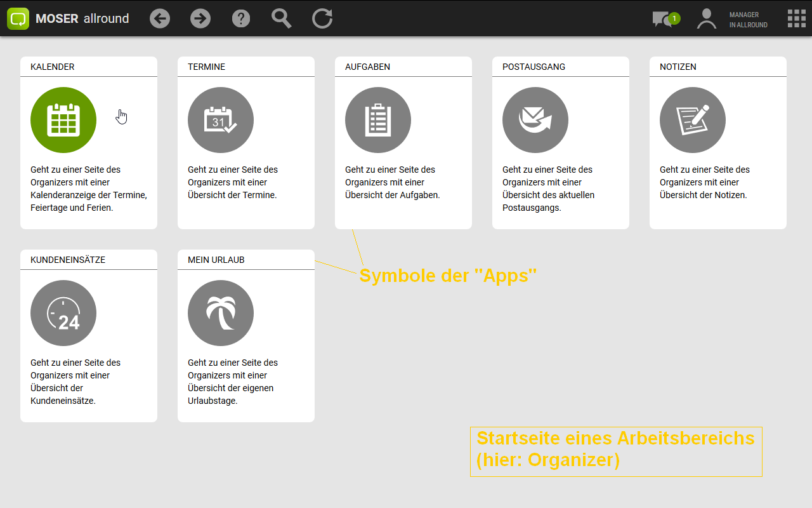
Task: Click the Mein Urlaub palm tree icon
Action: (221, 313)
